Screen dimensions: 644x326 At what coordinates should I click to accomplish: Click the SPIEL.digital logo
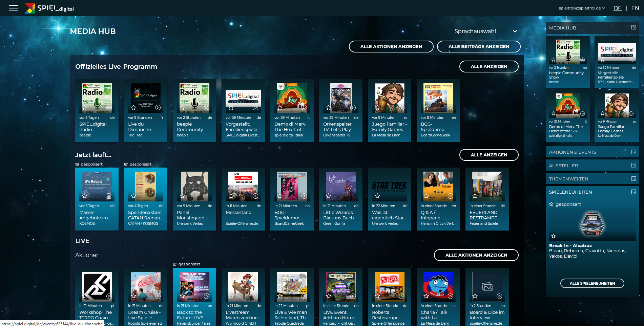tap(49, 8)
